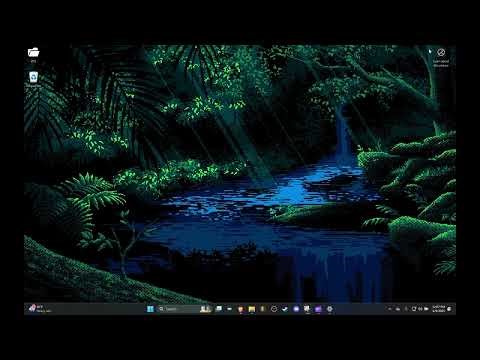Open the Steam icon on the taskbar

point(285,309)
